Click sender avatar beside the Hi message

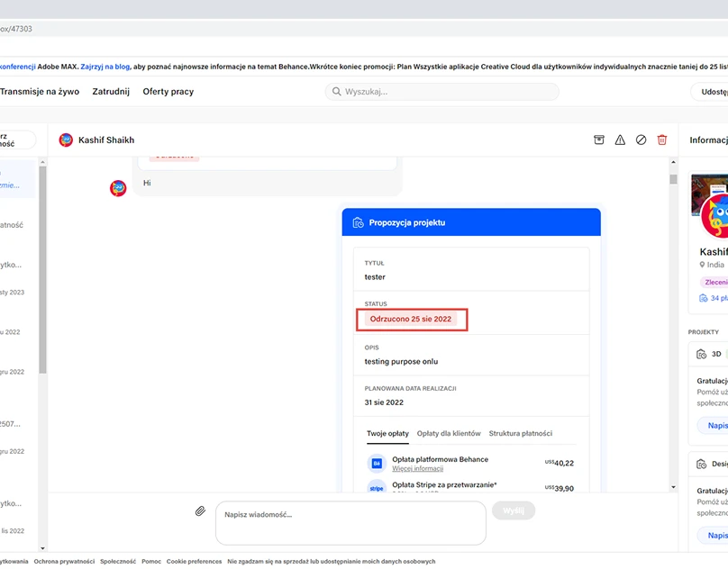coord(118,187)
